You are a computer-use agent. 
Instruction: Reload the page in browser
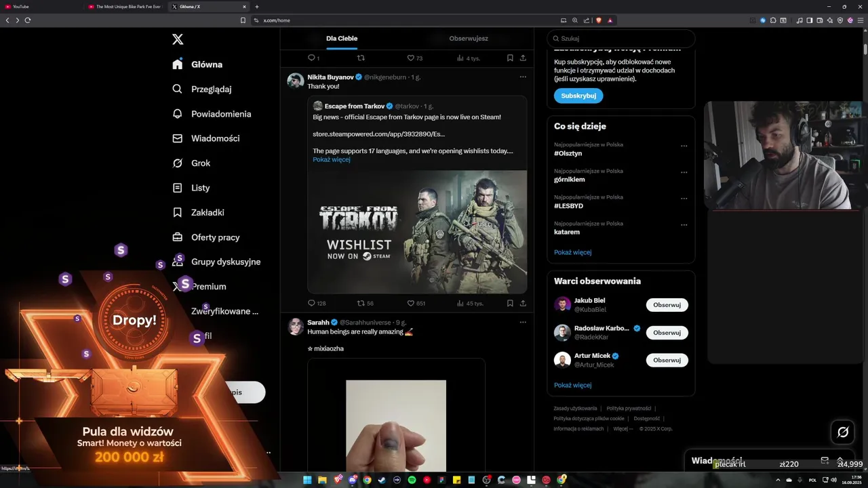pos(28,20)
